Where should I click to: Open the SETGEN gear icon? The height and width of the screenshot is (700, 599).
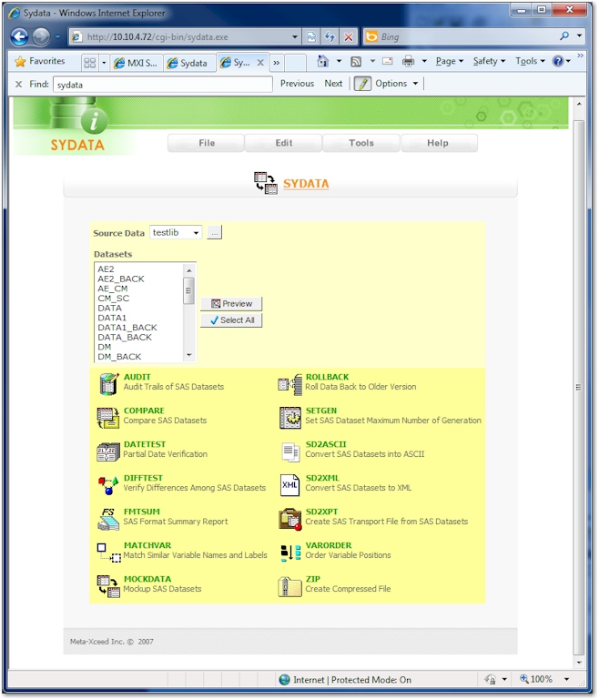[290, 418]
